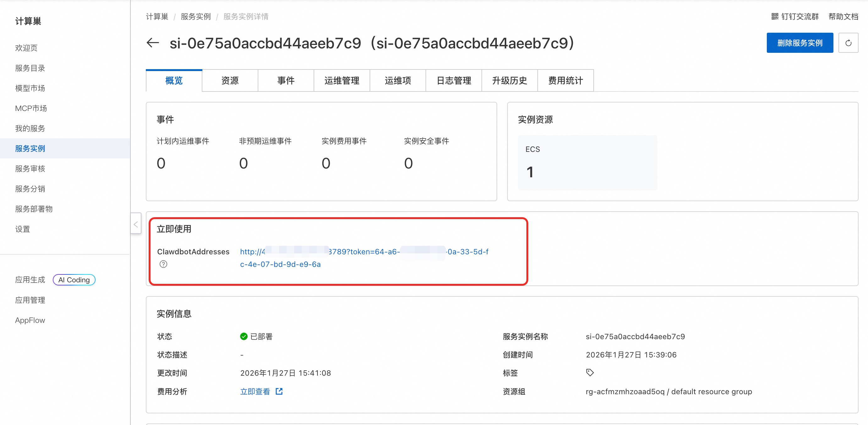Screen dimensions: 868x425
Task: Collapse the left sidebar with the chevron
Action: point(136,224)
